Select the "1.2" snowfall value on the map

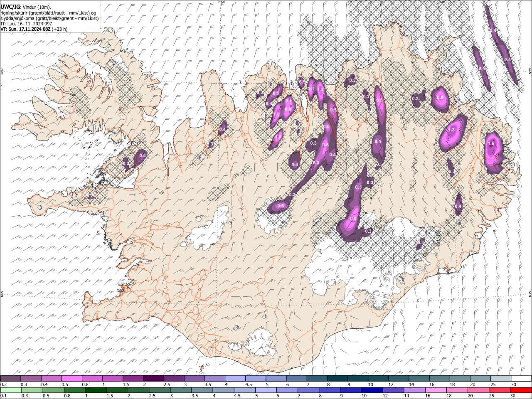[x=320, y=89]
